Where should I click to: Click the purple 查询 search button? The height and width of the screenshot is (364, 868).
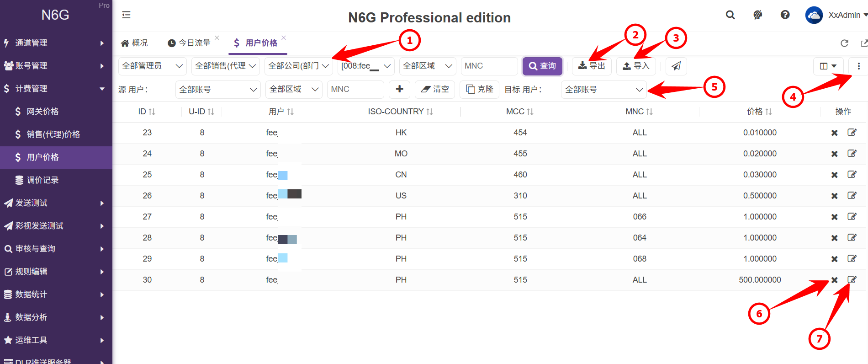tap(542, 66)
